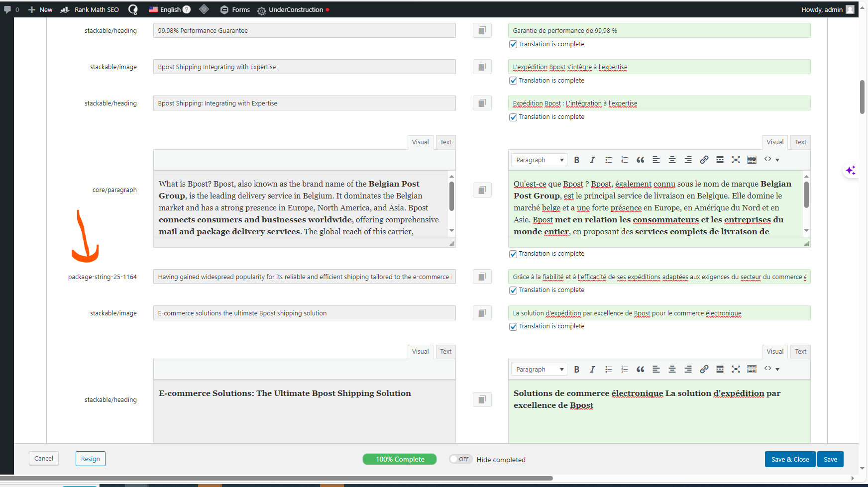Open the New content menu
Screen dimensions: 868x487
point(40,9)
